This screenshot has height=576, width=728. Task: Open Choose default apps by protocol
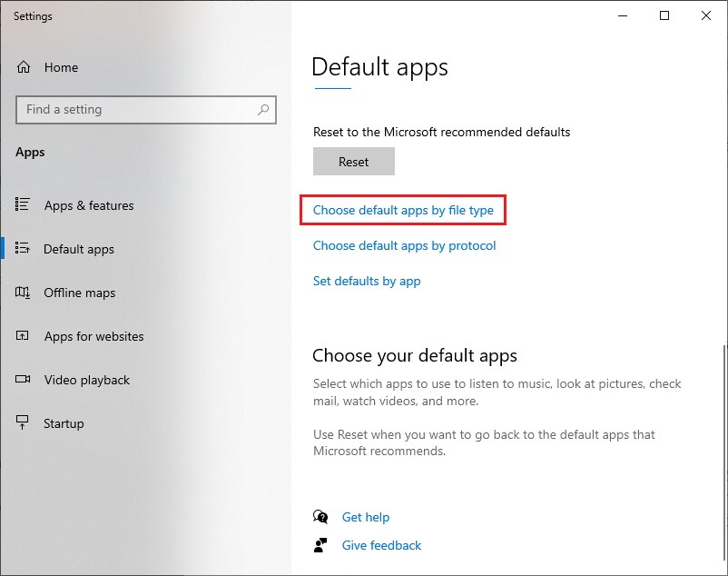pyautogui.click(x=404, y=245)
